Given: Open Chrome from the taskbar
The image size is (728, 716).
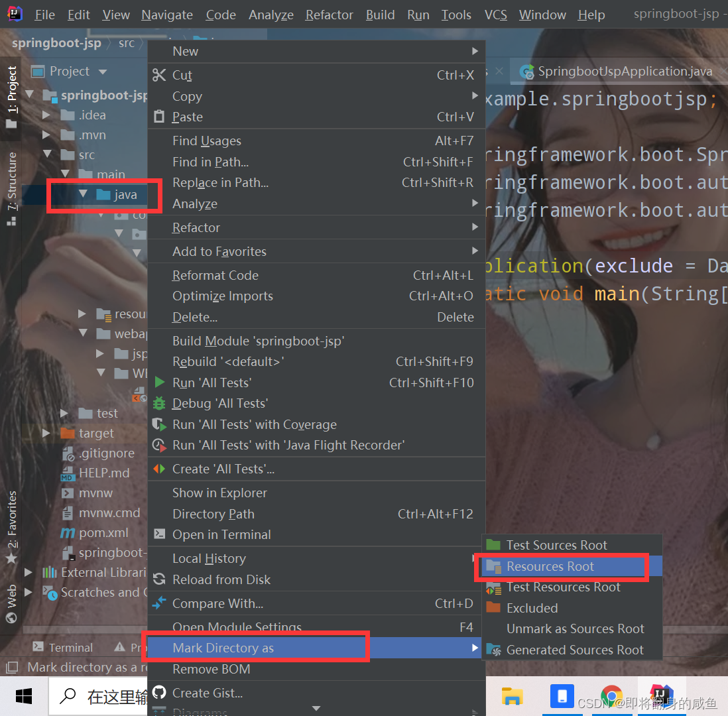Looking at the screenshot, I should (x=611, y=696).
